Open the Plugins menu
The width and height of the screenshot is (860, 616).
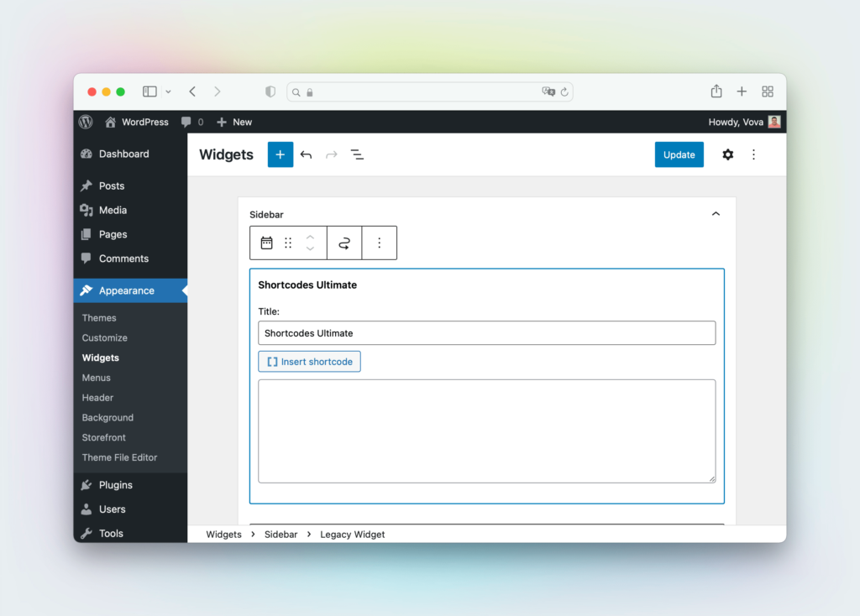[115, 485]
